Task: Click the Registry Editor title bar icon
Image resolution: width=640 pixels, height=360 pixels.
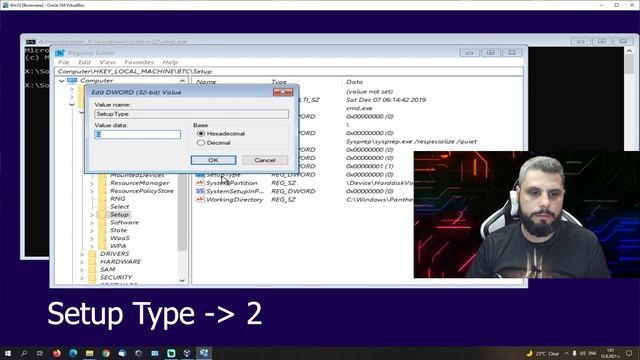Action: (60, 53)
